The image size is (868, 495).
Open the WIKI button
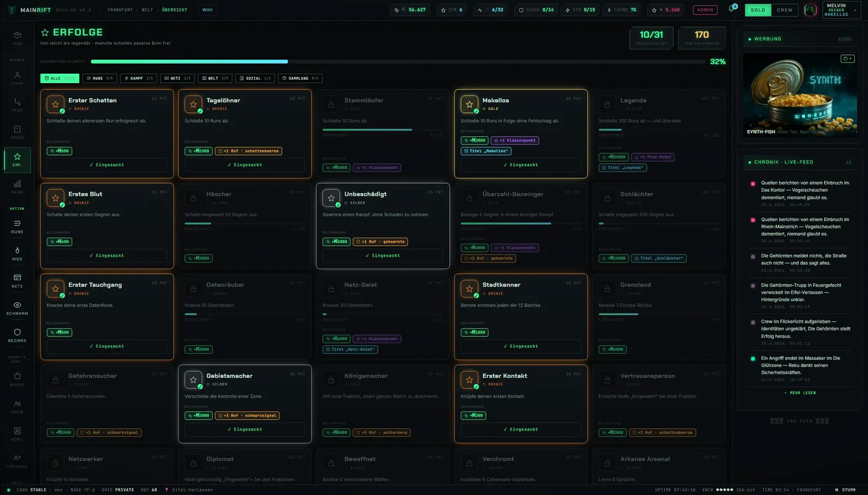208,10
